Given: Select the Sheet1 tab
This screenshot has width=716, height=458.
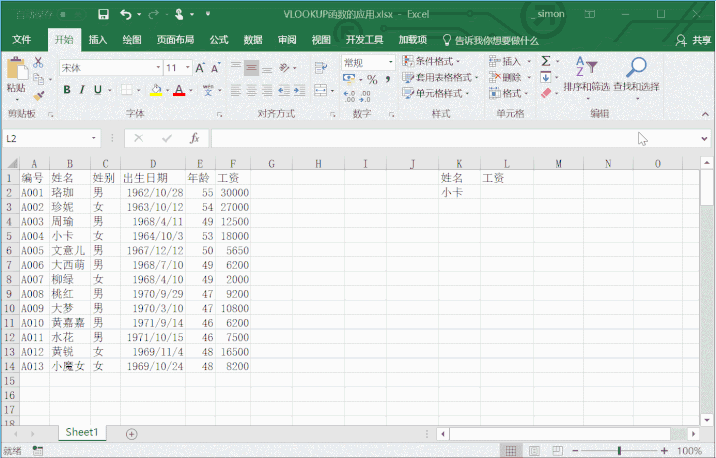Looking at the screenshot, I should [x=82, y=432].
